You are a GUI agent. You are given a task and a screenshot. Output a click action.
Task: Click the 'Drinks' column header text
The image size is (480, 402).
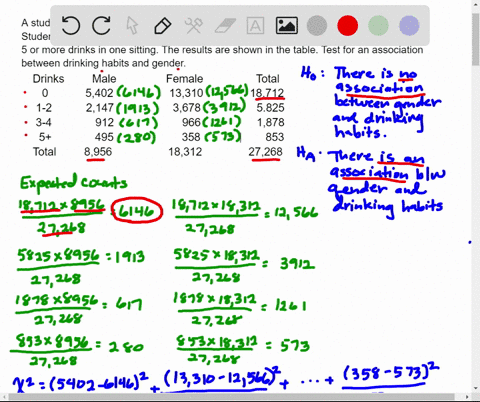(x=48, y=79)
